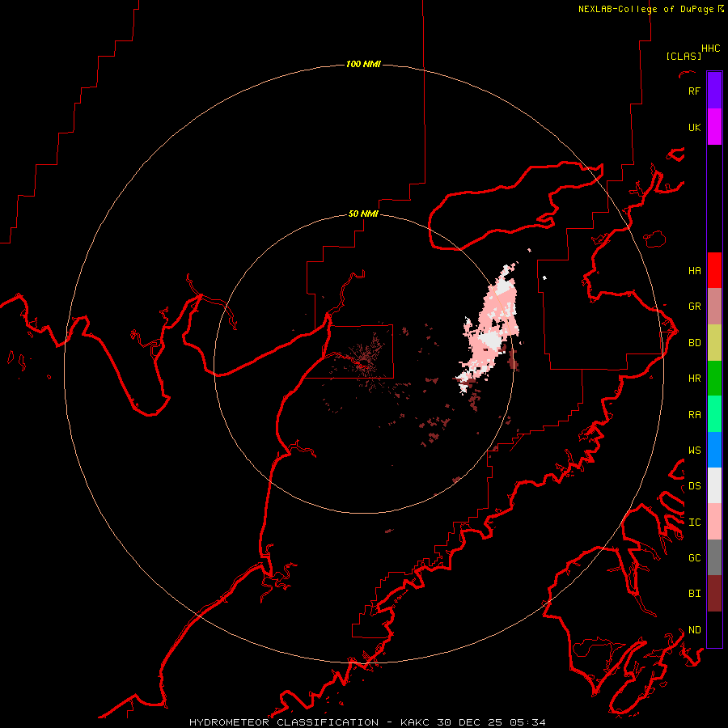The height and width of the screenshot is (728, 728).
Task: Select the GR dusty pink legend swatch
Action: [714, 307]
